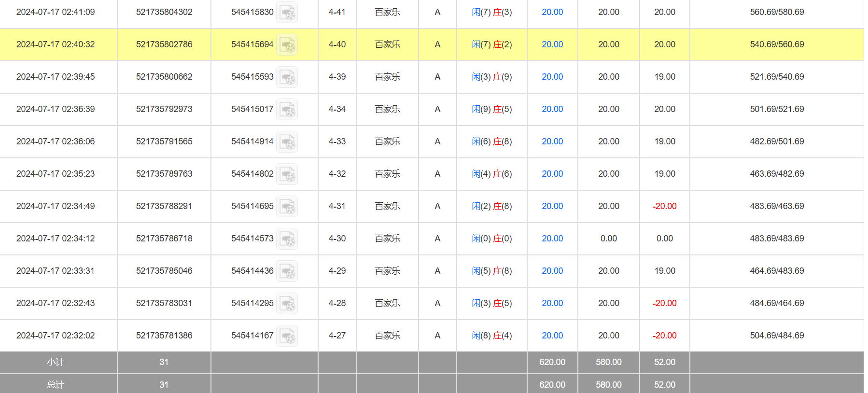The width and height of the screenshot is (868, 393).
Task: Click the 闲(0) 庄(0) tie result
Action: click(x=491, y=239)
